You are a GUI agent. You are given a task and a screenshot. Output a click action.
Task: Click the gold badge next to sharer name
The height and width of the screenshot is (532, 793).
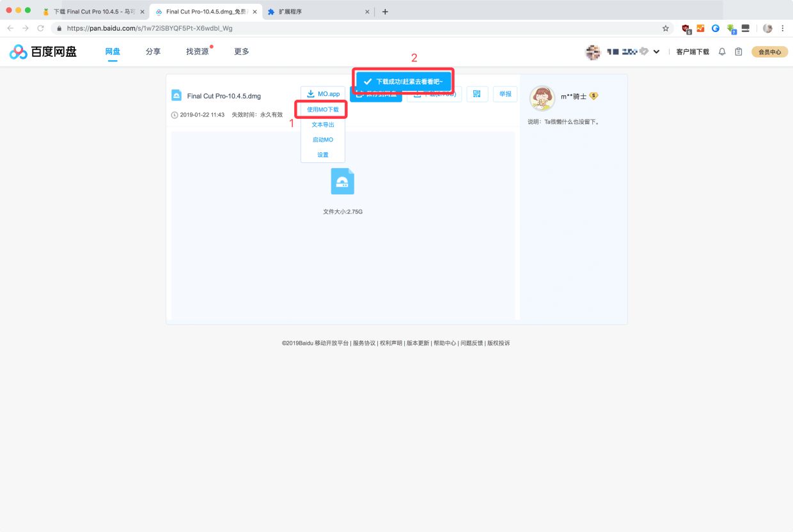[593, 97]
